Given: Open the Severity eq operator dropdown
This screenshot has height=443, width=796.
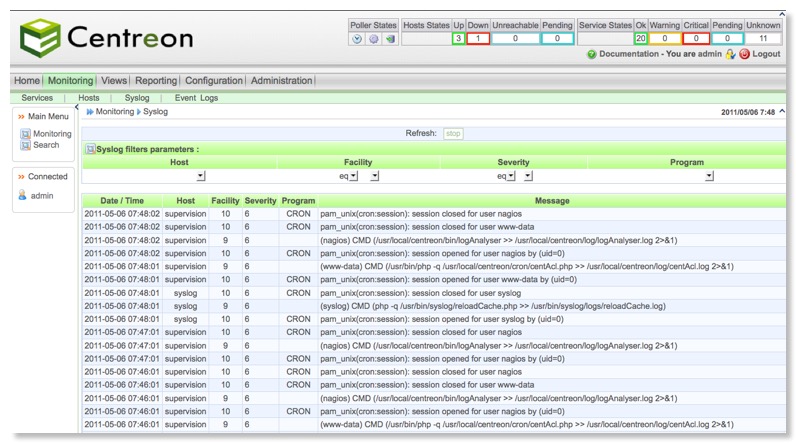Looking at the screenshot, I should (x=510, y=176).
